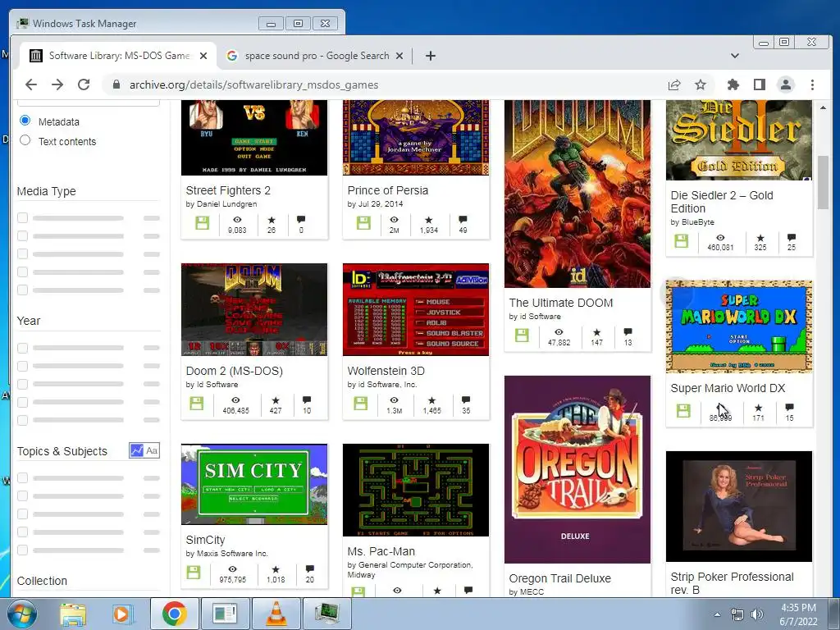Open the Prince of Persia title link
Viewport: 840px width, 630px height.
click(388, 190)
